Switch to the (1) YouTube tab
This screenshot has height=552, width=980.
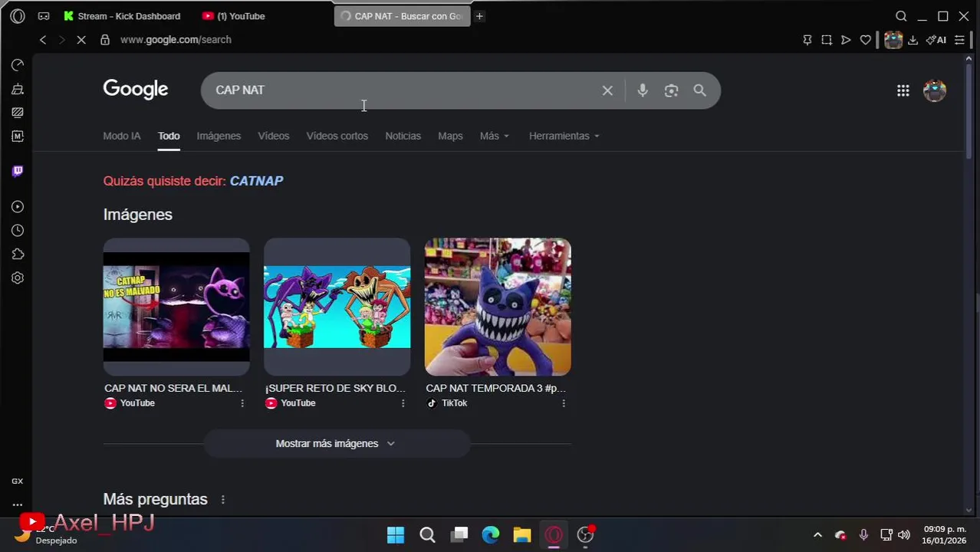[x=234, y=16]
